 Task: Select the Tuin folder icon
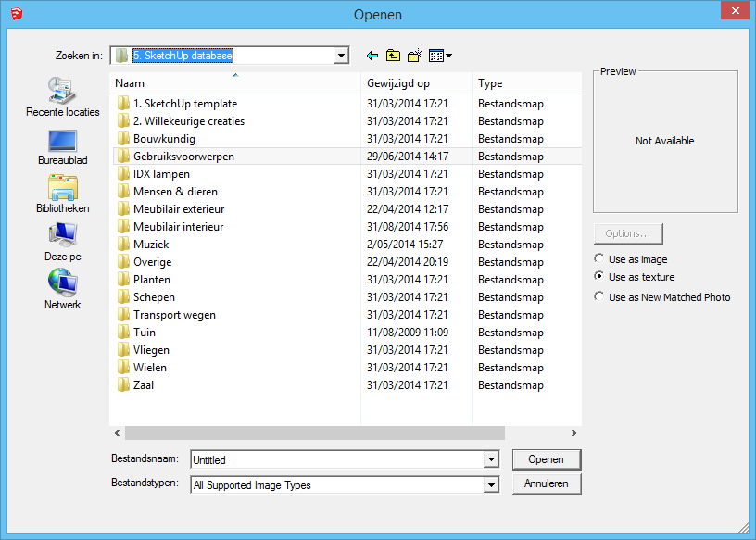123,333
